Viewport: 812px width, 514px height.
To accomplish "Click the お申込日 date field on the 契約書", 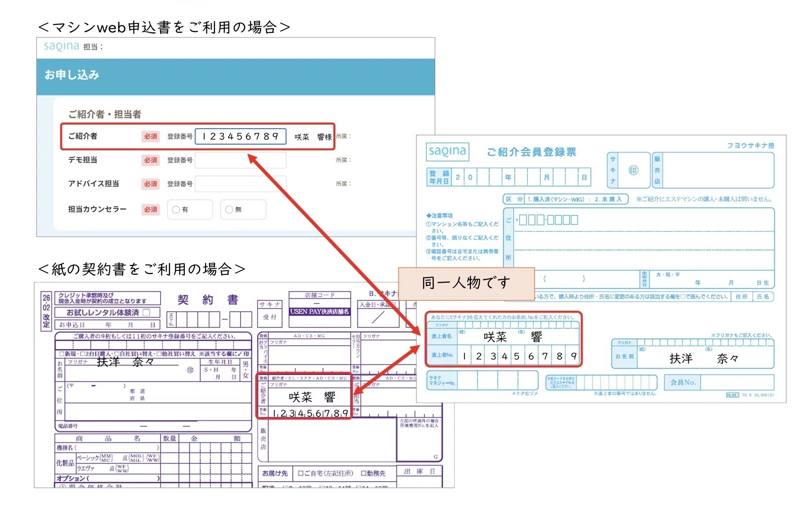I will click(x=108, y=325).
